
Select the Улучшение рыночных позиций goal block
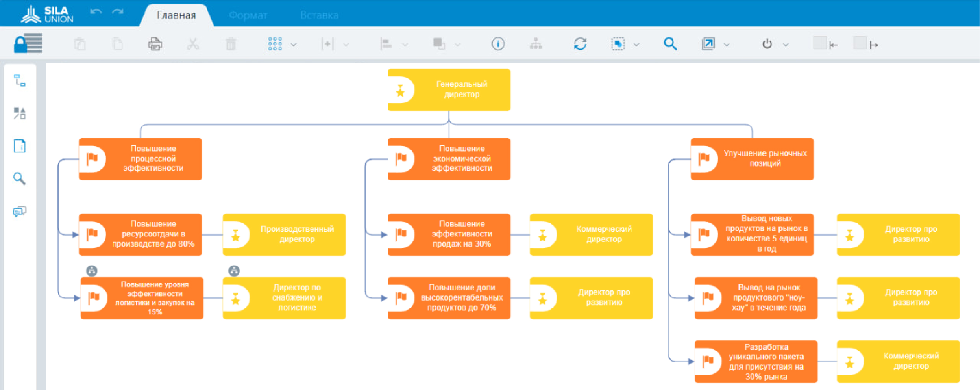[x=752, y=159]
